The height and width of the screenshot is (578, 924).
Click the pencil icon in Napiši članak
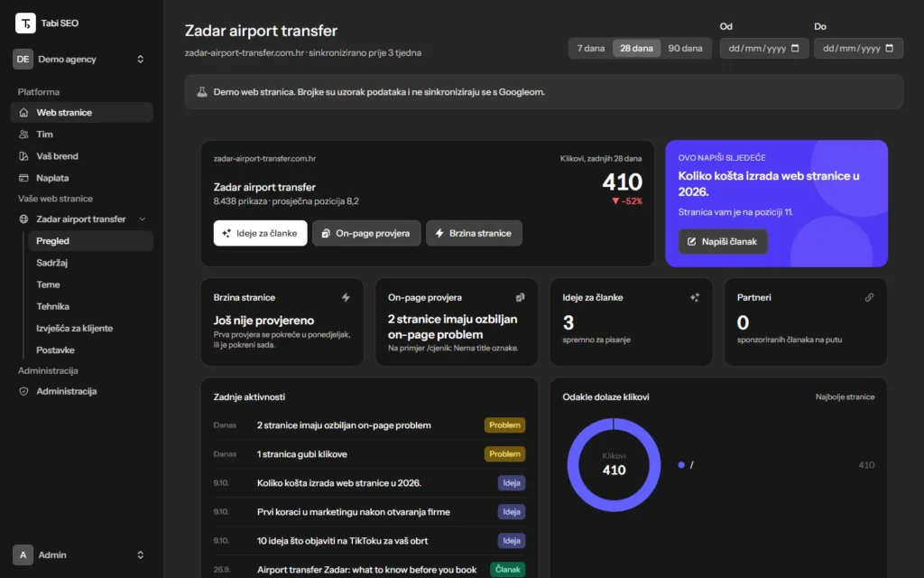click(692, 241)
